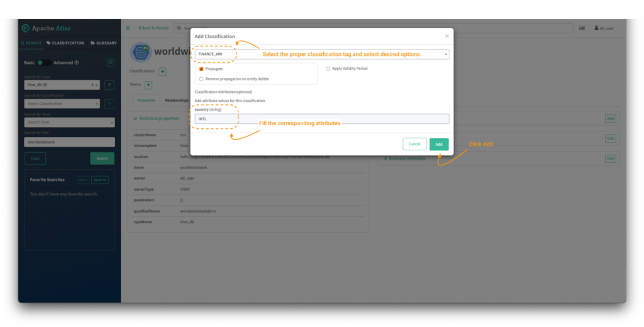Click plus icon to add a classification
The width and height of the screenshot is (644, 327).
(162, 72)
